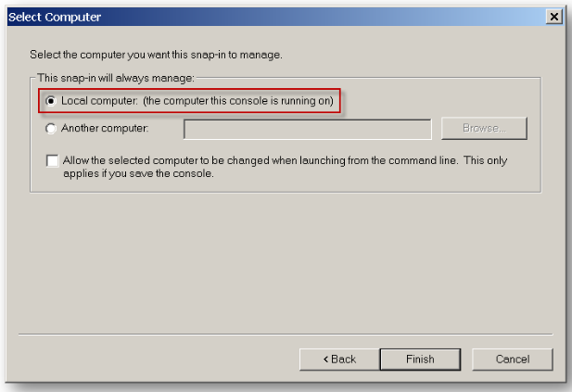Click the 'Local computer:' label text
The height and width of the screenshot is (392, 572).
(x=99, y=100)
